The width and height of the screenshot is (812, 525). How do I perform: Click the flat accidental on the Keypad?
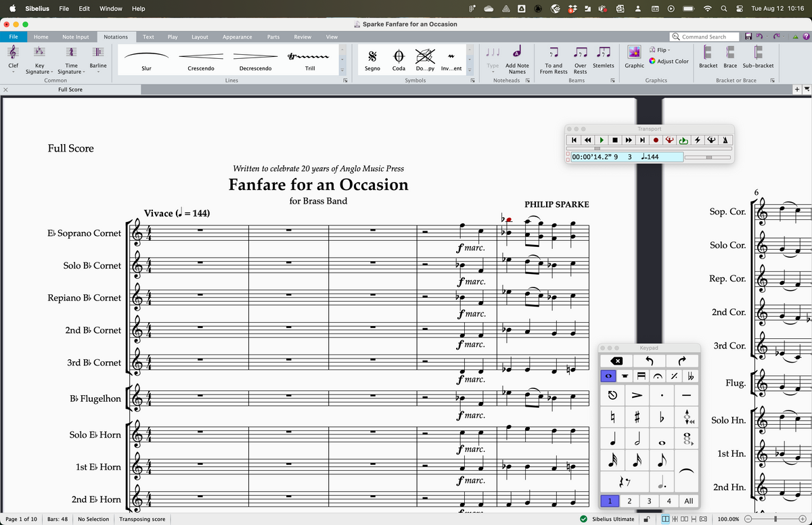click(663, 417)
